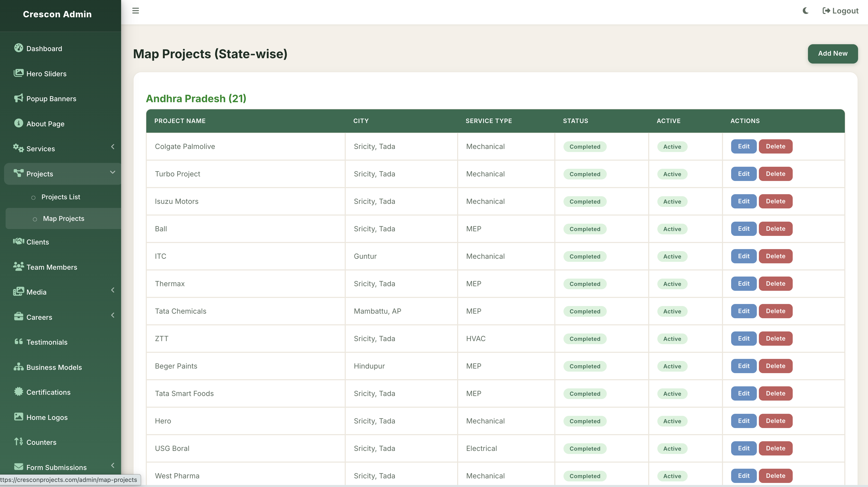Click the West Pharma project name
The width and height of the screenshot is (868, 487).
pos(177,476)
